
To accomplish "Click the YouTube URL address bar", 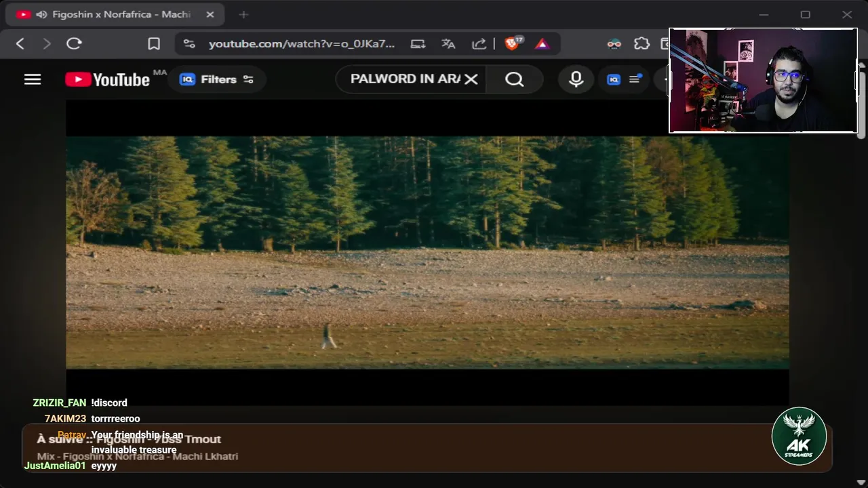I will coord(301,44).
